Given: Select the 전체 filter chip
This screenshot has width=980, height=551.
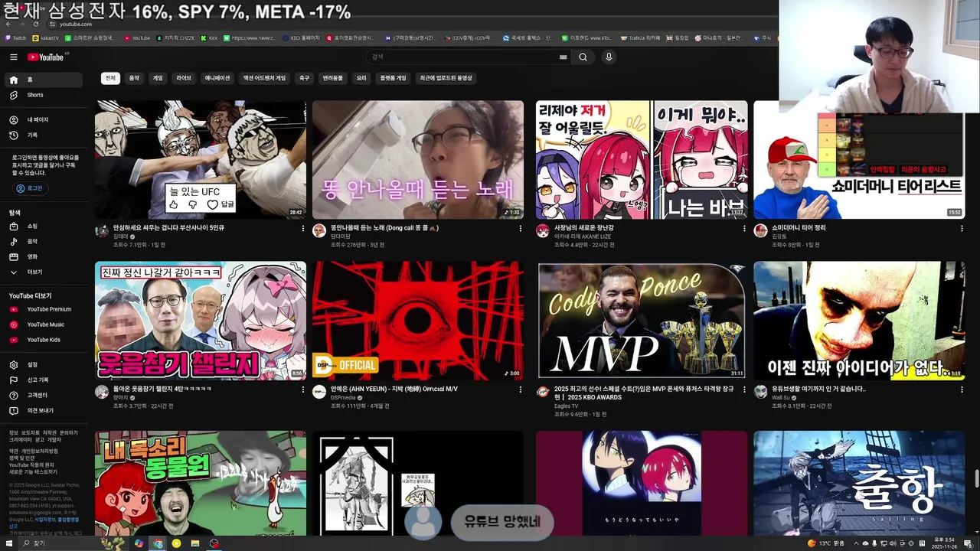Looking at the screenshot, I should (x=110, y=78).
